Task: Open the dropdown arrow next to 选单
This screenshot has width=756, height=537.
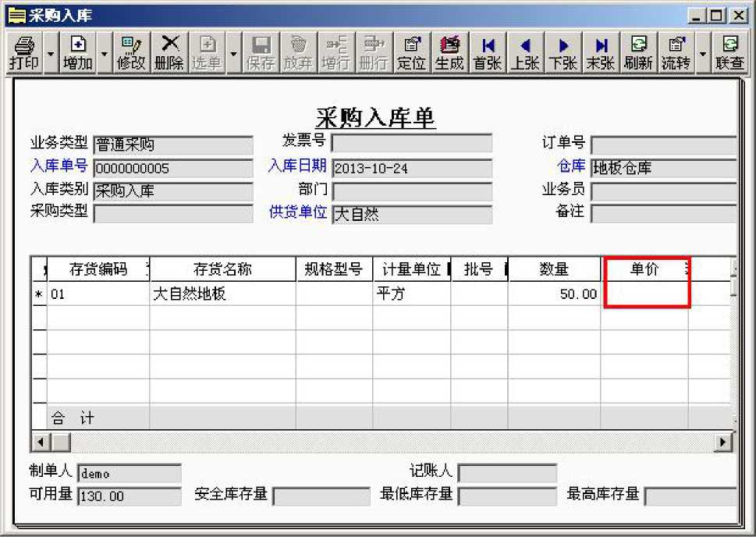Action: click(234, 52)
